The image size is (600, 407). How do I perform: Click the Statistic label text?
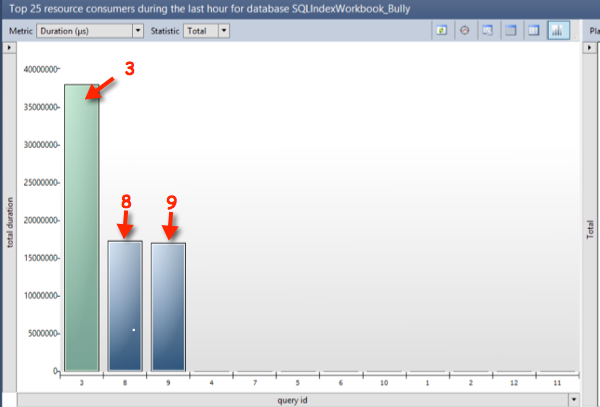pos(165,31)
